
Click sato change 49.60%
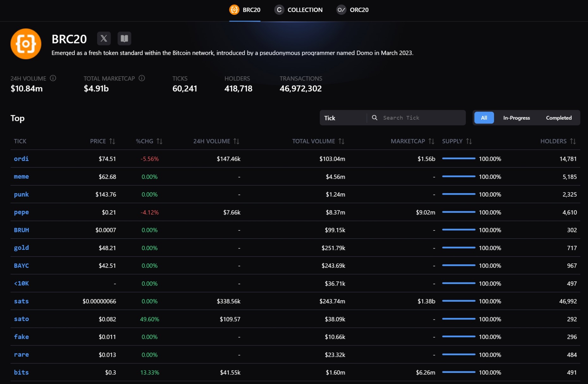click(150, 319)
